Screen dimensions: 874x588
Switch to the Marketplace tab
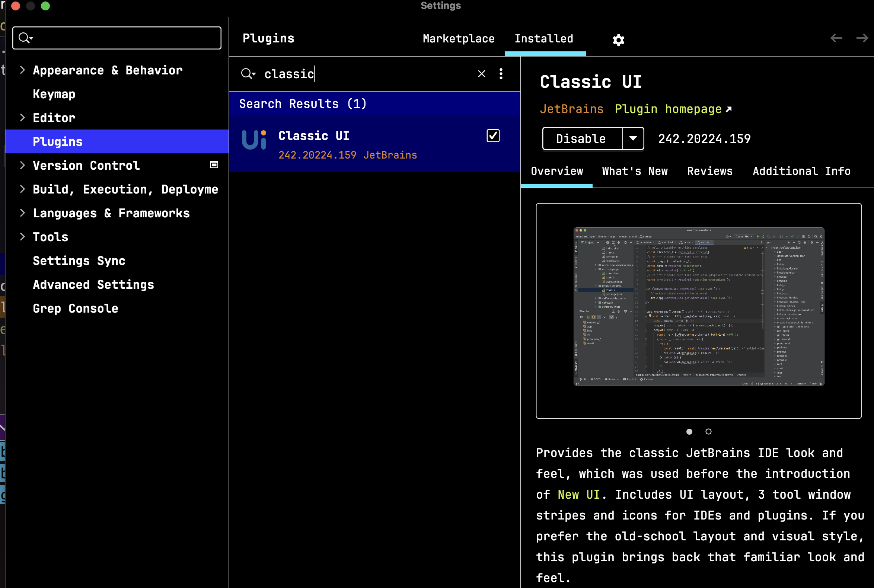(x=458, y=39)
